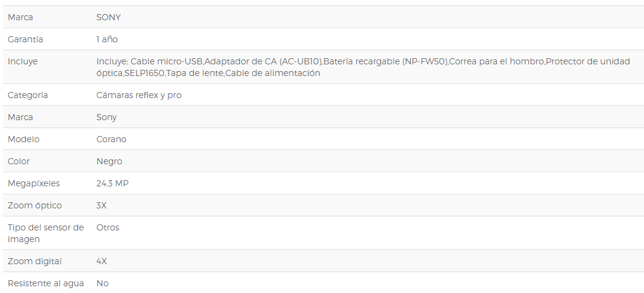Select the Categoría label
644x293 pixels.
click(x=28, y=95)
